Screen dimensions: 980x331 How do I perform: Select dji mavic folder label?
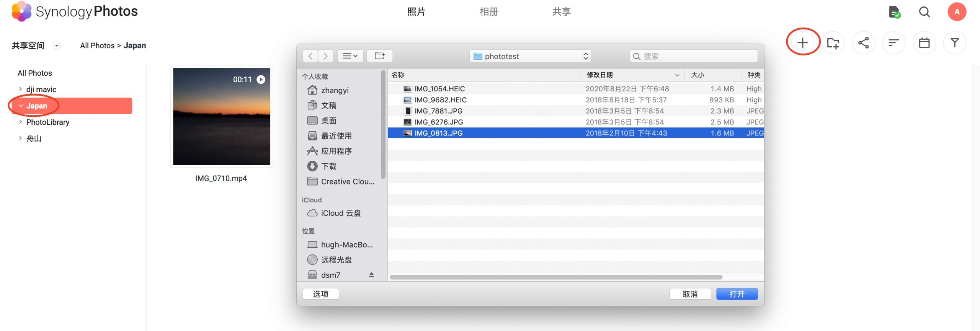click(41, 89)
